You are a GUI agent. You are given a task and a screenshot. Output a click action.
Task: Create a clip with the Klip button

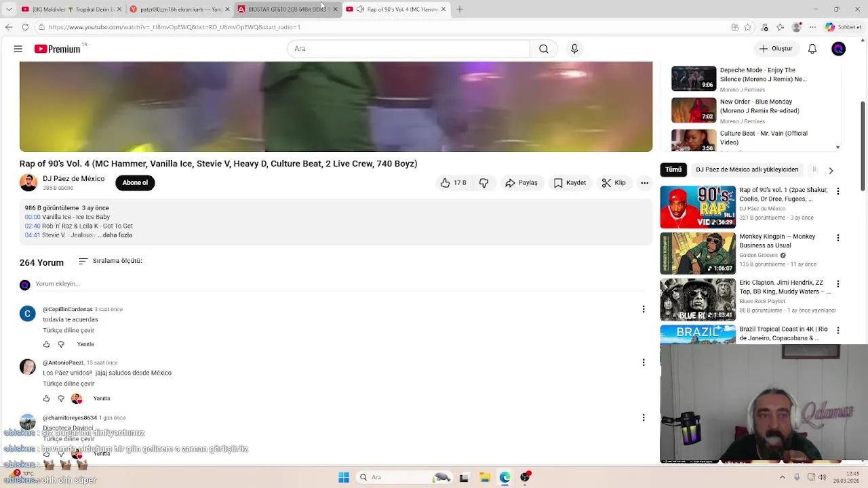click(614, 183)
